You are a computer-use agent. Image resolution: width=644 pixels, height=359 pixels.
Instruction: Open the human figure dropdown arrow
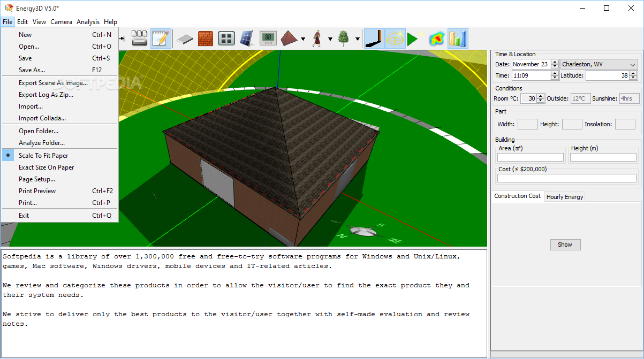point(330,39)
